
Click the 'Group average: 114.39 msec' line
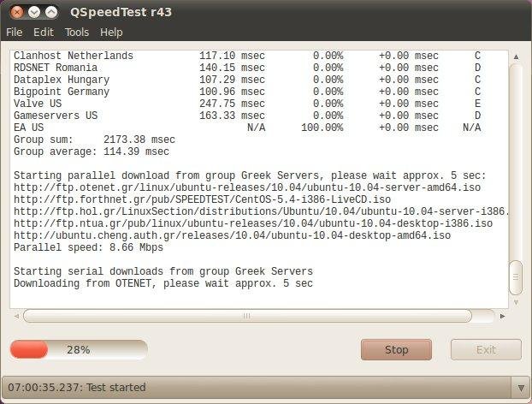point(92,151)
